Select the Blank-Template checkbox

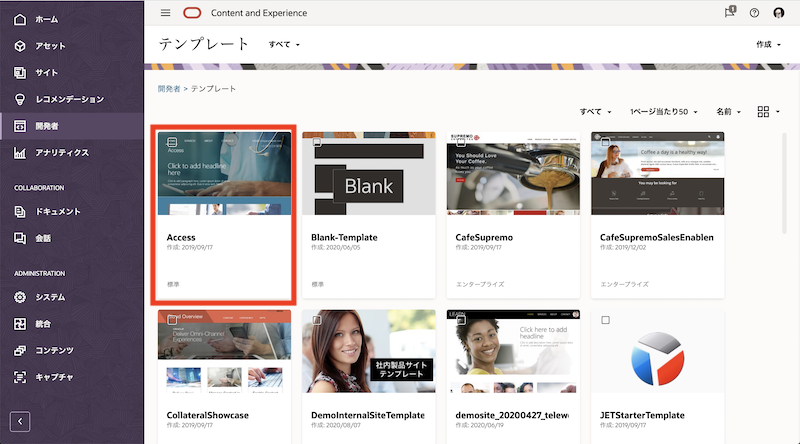click(317, 143)
